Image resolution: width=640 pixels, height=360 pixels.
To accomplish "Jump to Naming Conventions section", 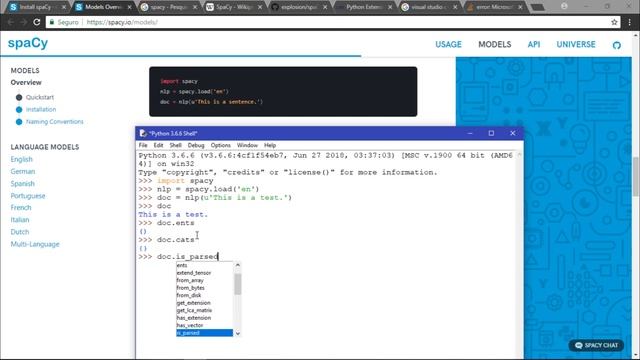I will 54,122.
